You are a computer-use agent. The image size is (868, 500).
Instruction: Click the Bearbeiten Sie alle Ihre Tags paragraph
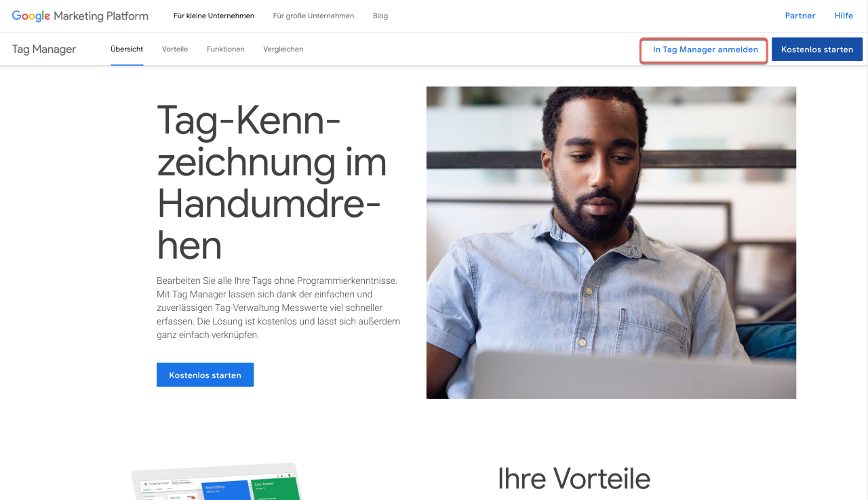[278, 308]
